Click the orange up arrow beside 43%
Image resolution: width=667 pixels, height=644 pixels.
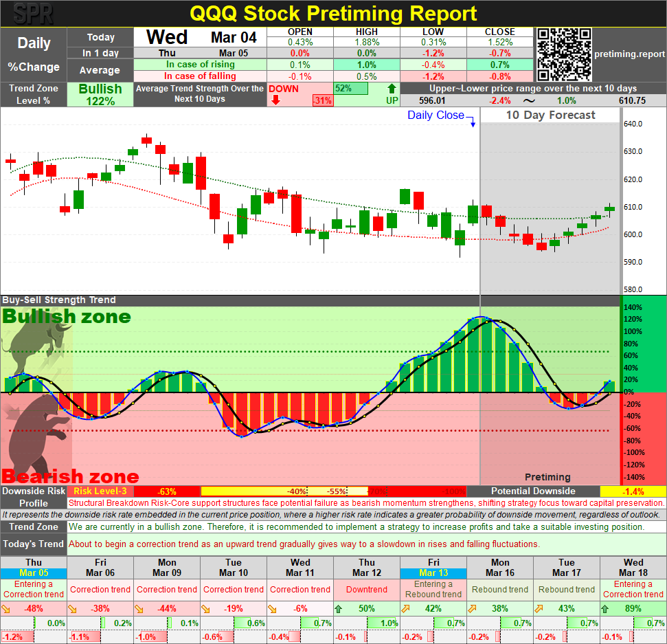[x=539, y=609]
